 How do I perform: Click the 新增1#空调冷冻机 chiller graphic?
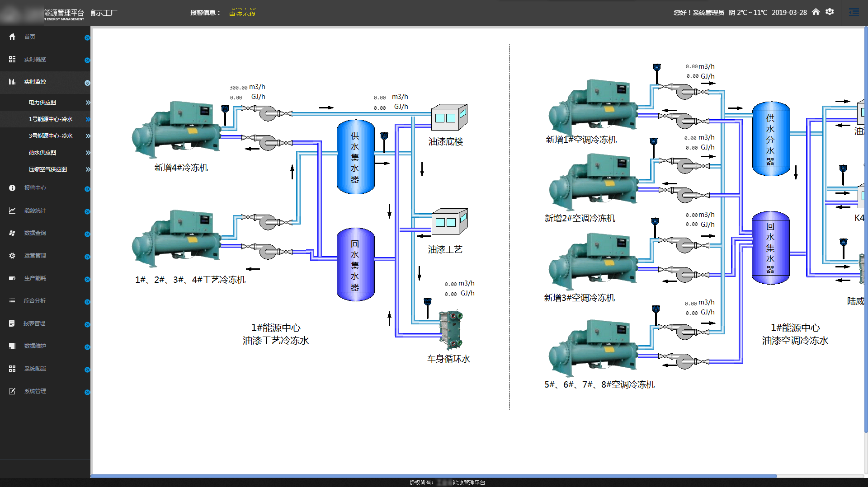pos(593,108)
